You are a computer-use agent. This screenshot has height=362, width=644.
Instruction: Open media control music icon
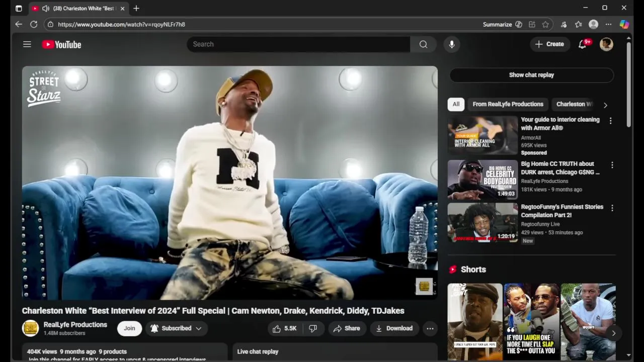pyautogui.click(x=563, y=24)
